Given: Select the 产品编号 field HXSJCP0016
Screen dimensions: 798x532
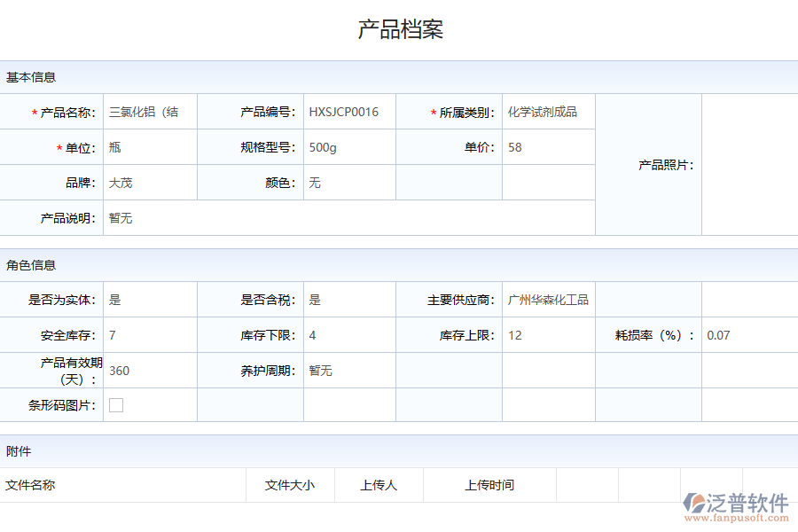Looking at the screenshot, I should [348, 111].
